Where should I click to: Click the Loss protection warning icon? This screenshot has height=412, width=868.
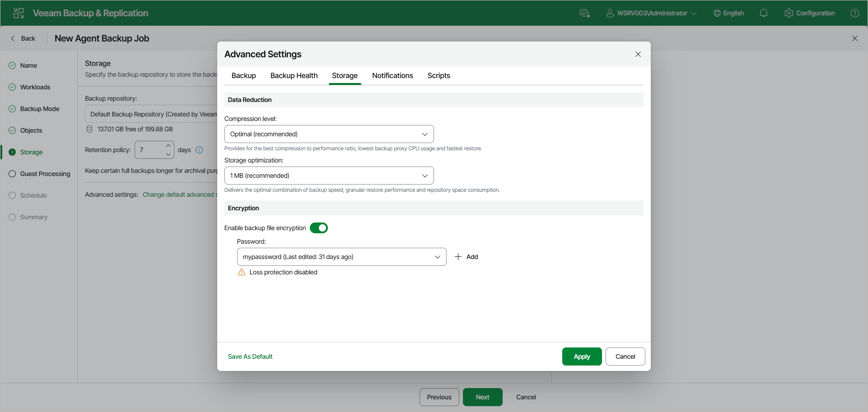click(242, 272)
